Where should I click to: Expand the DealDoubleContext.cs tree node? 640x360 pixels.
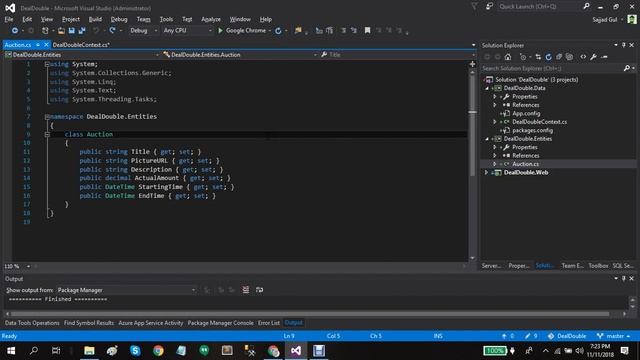coord(495,122)
